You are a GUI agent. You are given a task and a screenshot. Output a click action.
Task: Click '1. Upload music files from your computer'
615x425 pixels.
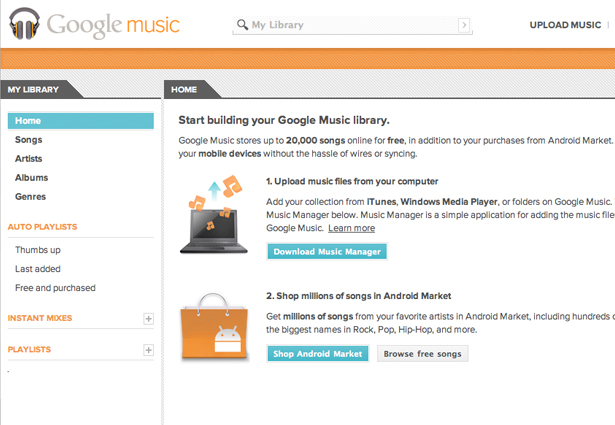tap(352, 182)
